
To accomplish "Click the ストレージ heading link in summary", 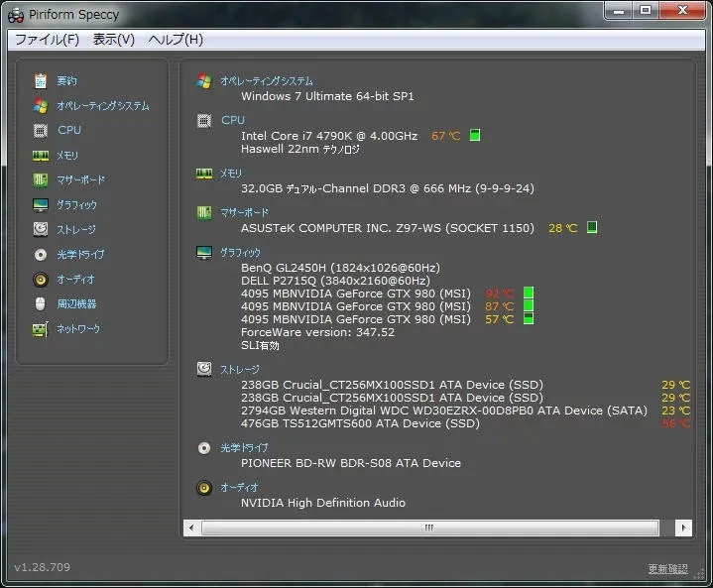I will 240,370.
